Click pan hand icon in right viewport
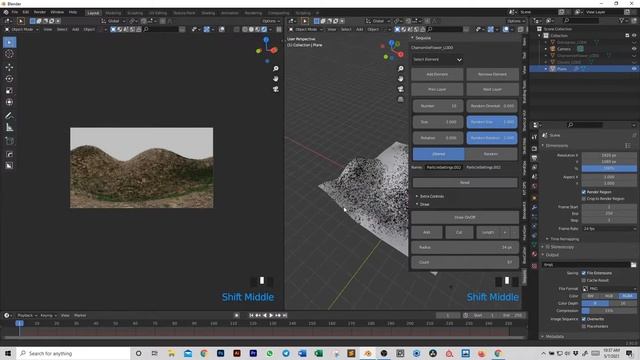640x360 pixels. pyautogui.click(x=400, y=78)
